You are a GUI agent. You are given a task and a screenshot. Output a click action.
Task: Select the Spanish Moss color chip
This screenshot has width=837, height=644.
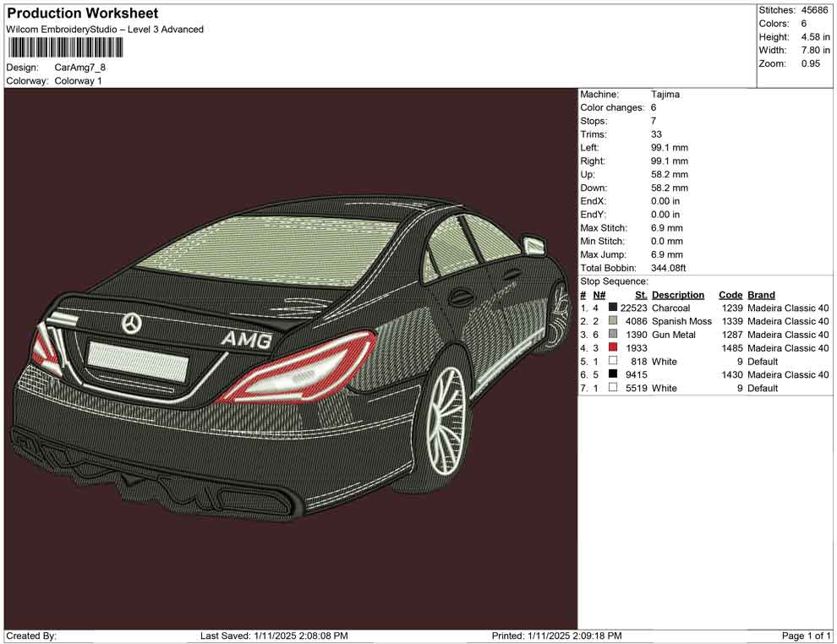click(613, 321)
